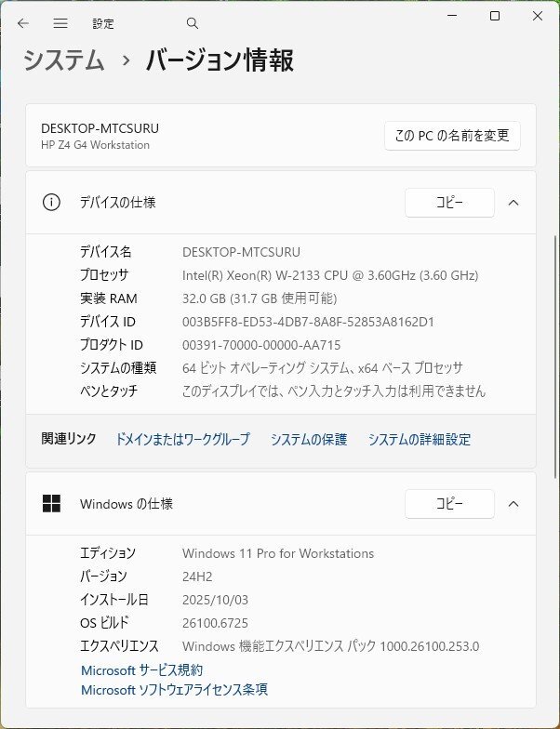Select the product ID 00391-70000-00000-AA715

point(261,345)
